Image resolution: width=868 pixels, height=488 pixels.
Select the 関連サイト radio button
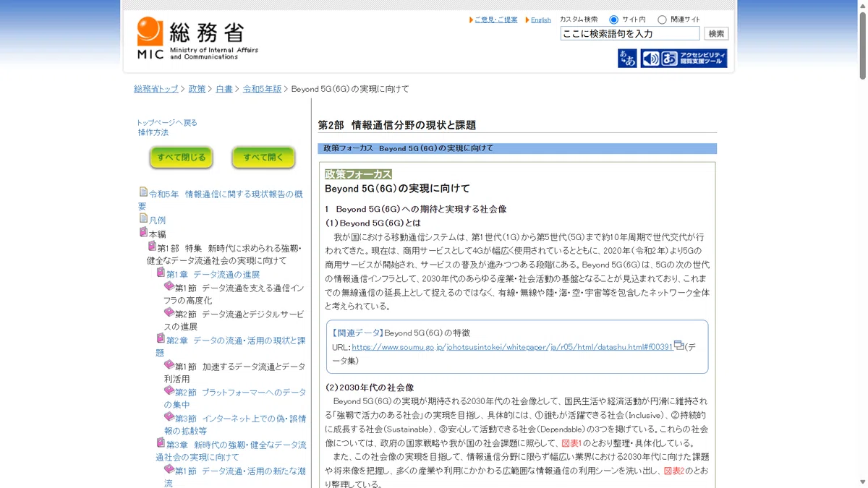662,20
